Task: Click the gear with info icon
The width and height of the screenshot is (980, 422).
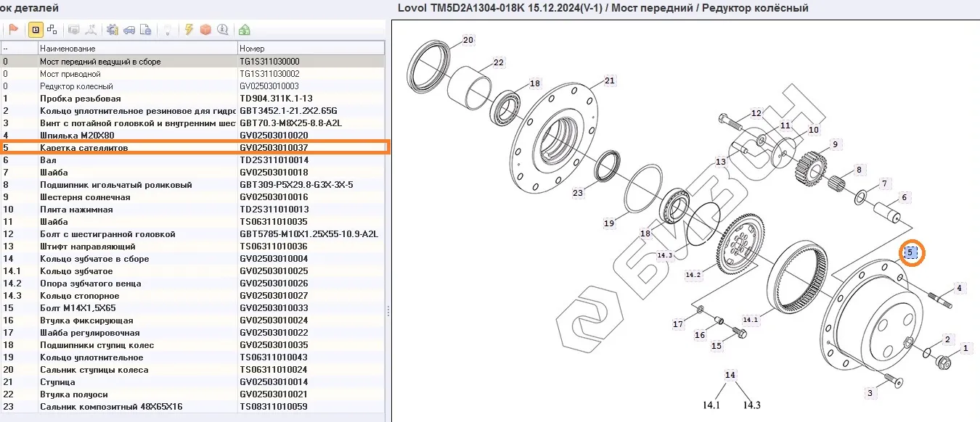Action: point(113,30)
